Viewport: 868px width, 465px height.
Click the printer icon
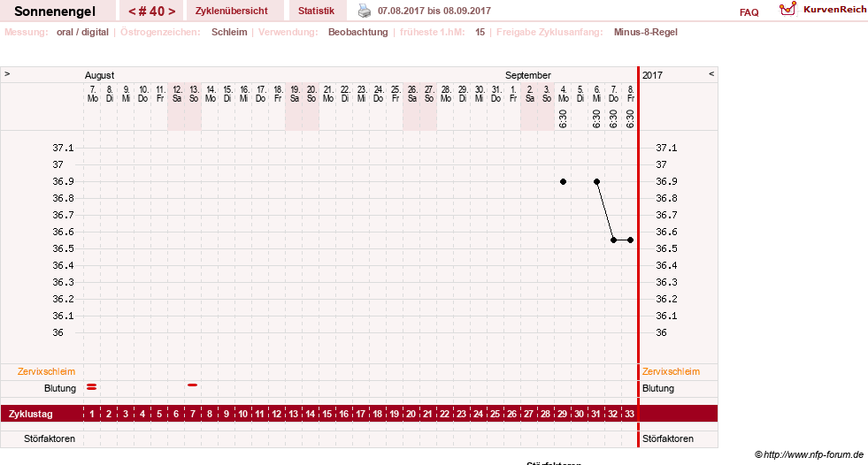tap(365, 11)
